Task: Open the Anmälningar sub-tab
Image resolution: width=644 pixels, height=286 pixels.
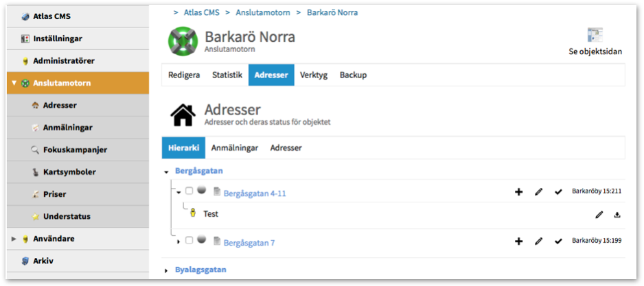Action: click(x=234, y=147)
